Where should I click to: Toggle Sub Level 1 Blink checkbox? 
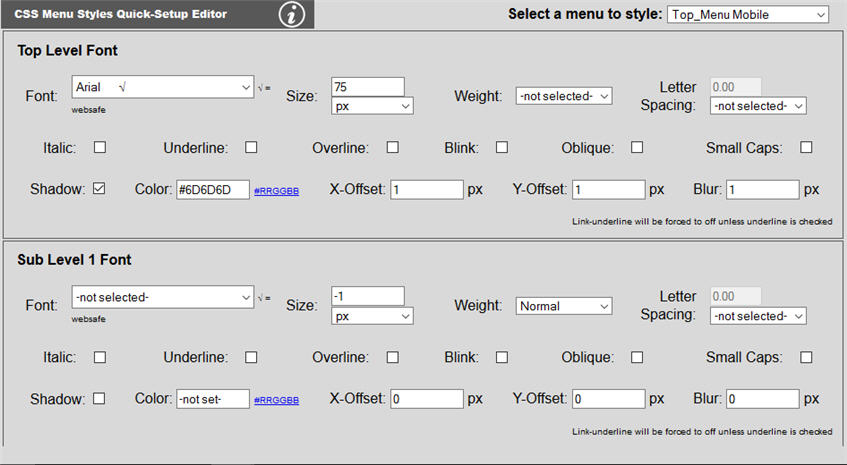coord(502,357)
